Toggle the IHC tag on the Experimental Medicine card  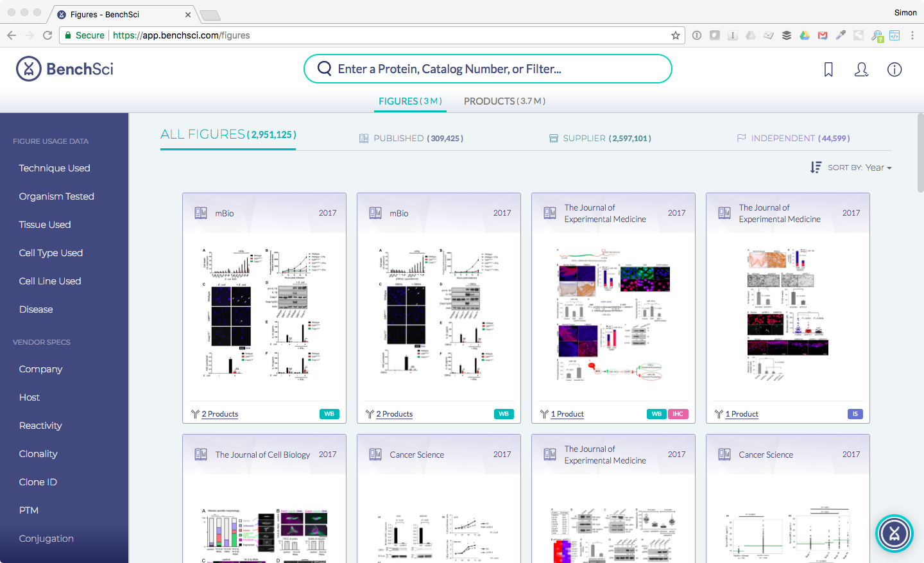pyautogui.click(x=678, y=414)
